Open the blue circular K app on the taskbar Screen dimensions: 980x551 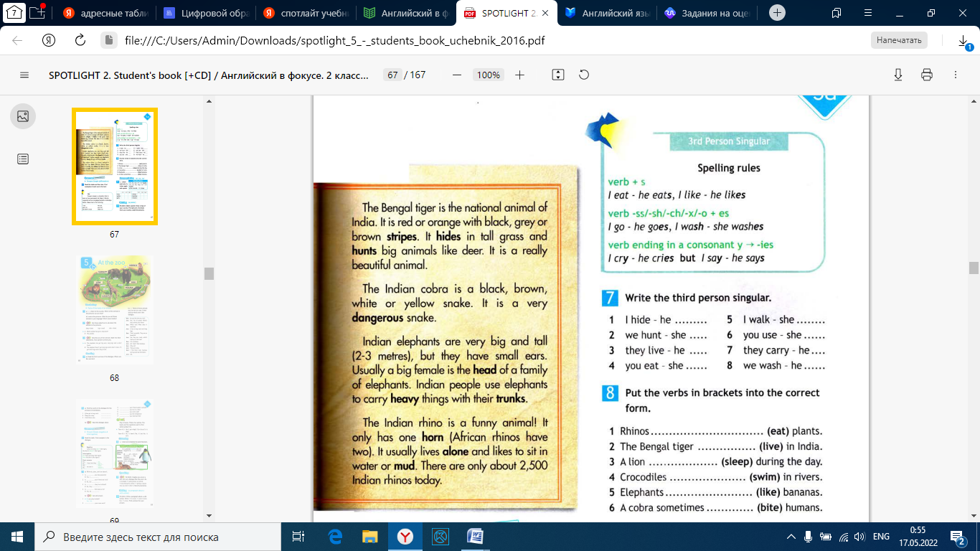tap(440, 536)
